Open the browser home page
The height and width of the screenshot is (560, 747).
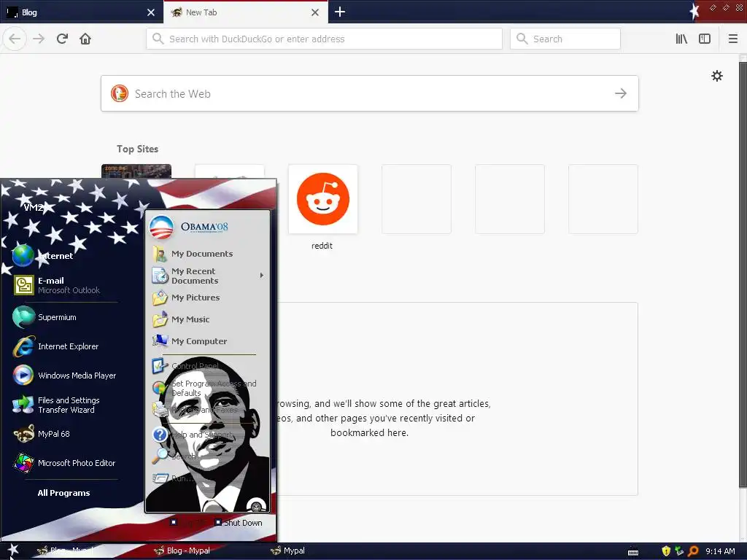[x=85, y=39]
